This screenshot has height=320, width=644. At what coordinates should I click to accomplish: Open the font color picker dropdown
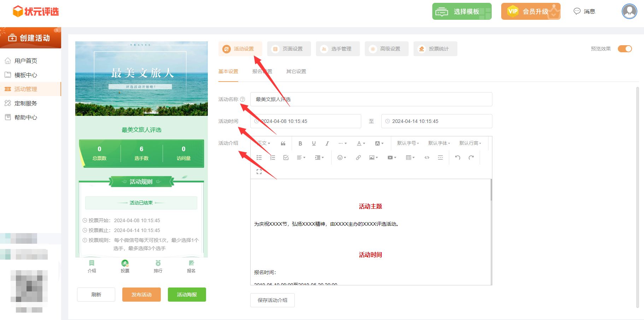361,143
